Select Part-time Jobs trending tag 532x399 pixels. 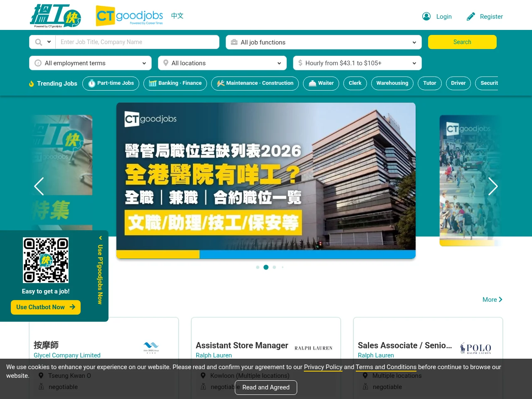tap(111, 83)
